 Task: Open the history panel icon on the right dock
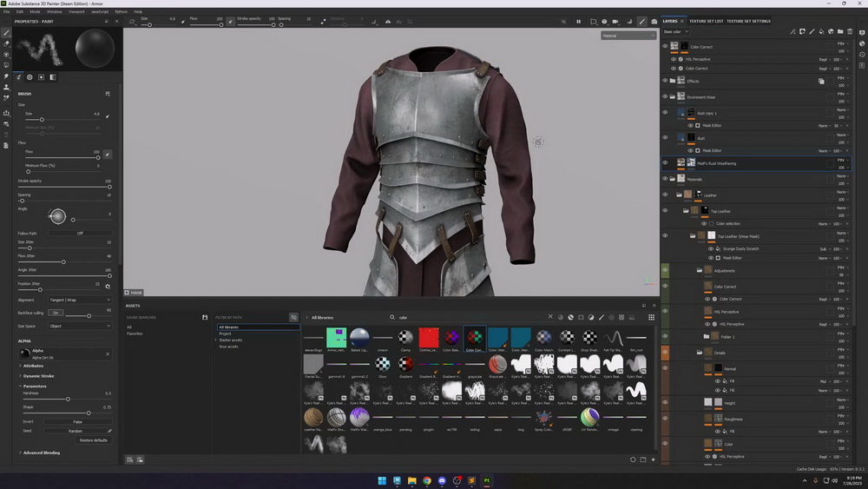pyautogui.click(x=862, y=54)
